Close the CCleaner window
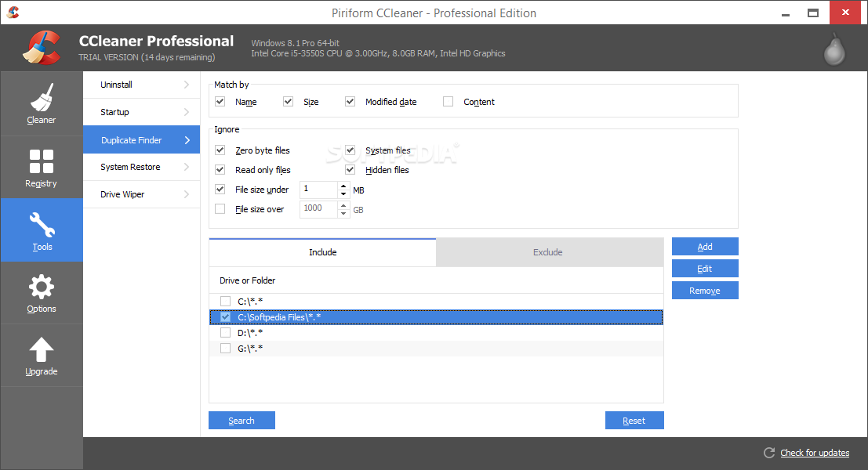This screenshot has height=470, width=868. [845, 13]
